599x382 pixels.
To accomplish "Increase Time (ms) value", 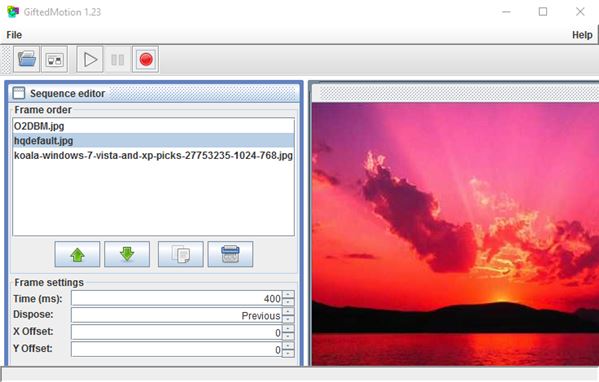I will click(288, 295).
